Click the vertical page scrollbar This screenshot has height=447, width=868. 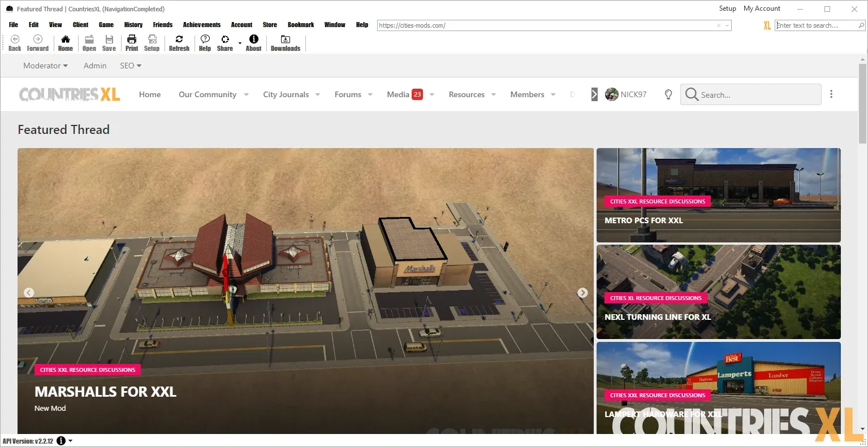[862, 226]
